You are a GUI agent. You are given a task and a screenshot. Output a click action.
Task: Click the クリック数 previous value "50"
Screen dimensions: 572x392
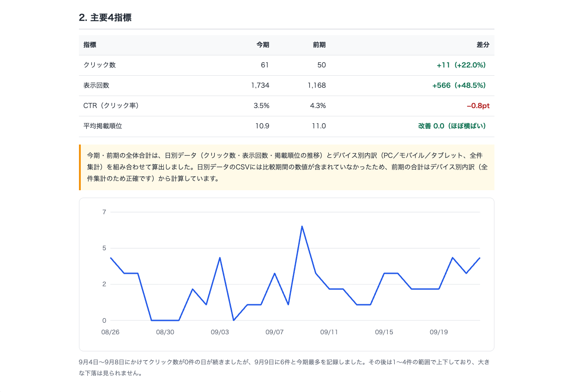321,65
